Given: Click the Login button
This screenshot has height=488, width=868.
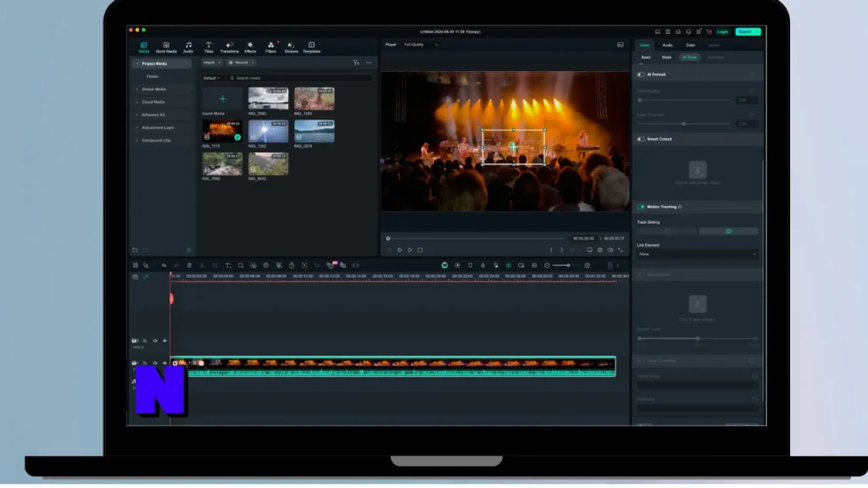Looking at the screenshot, I should [x=722, y=31].
